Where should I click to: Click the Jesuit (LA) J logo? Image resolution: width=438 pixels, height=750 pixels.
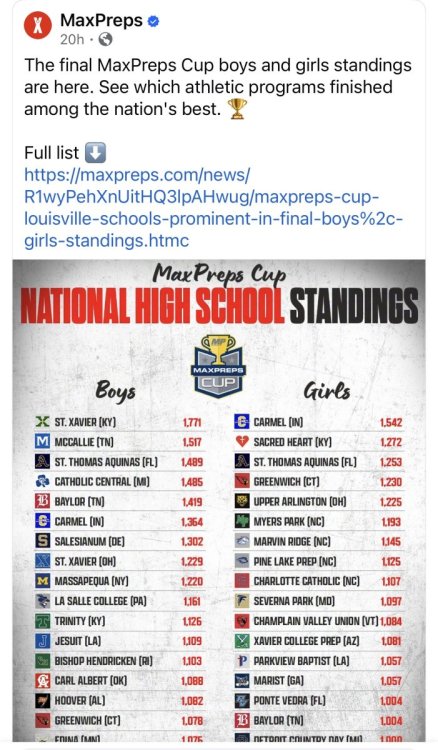click(x=43, y=640)
